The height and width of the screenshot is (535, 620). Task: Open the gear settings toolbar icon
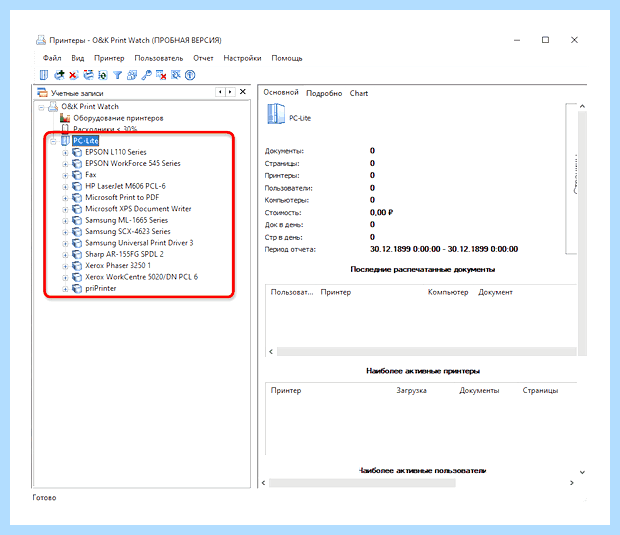coord(176,75)
